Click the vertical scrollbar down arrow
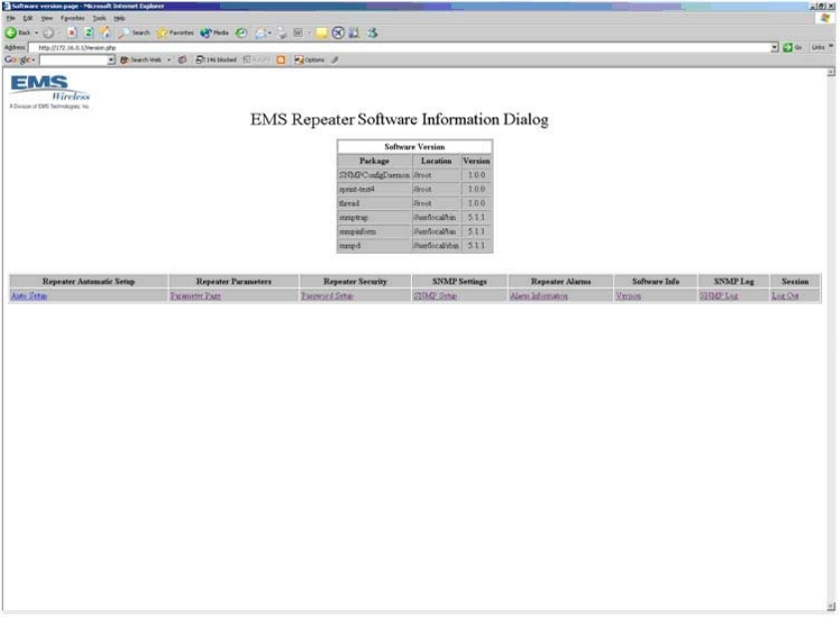 (x=831, y=607)
